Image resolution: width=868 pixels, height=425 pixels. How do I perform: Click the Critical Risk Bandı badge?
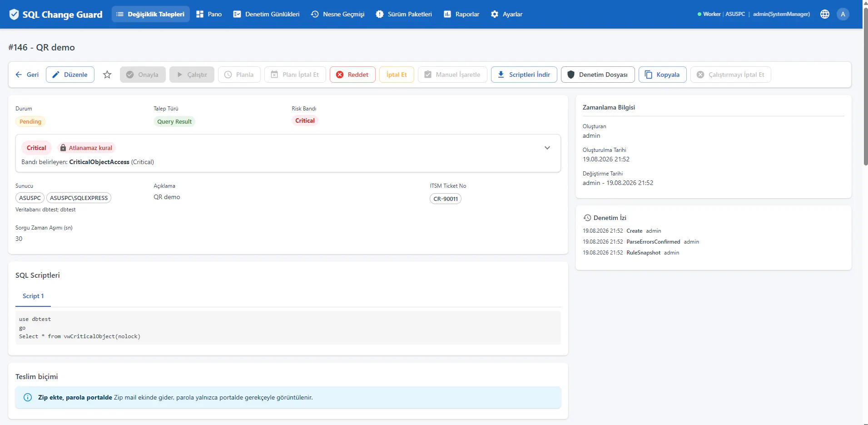click(x=305, y=120)
